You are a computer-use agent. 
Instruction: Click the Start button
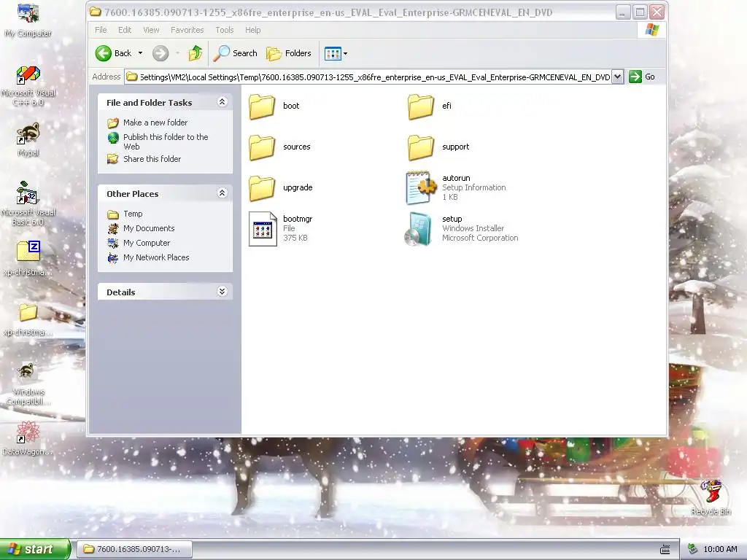click(x=35, y=549)
